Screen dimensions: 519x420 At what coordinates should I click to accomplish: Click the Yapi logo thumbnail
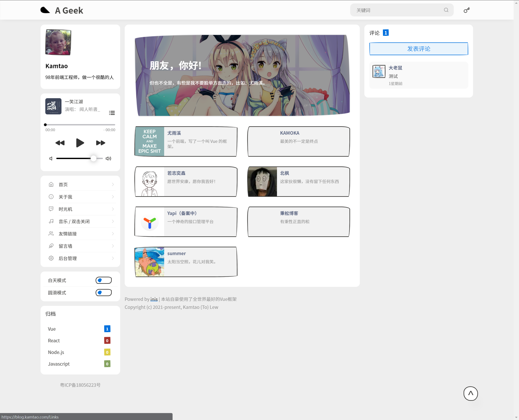149,222
